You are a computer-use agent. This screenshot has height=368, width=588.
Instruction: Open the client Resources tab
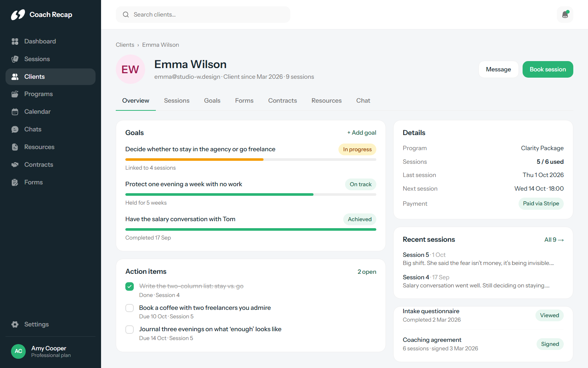[x=327, y=101]
